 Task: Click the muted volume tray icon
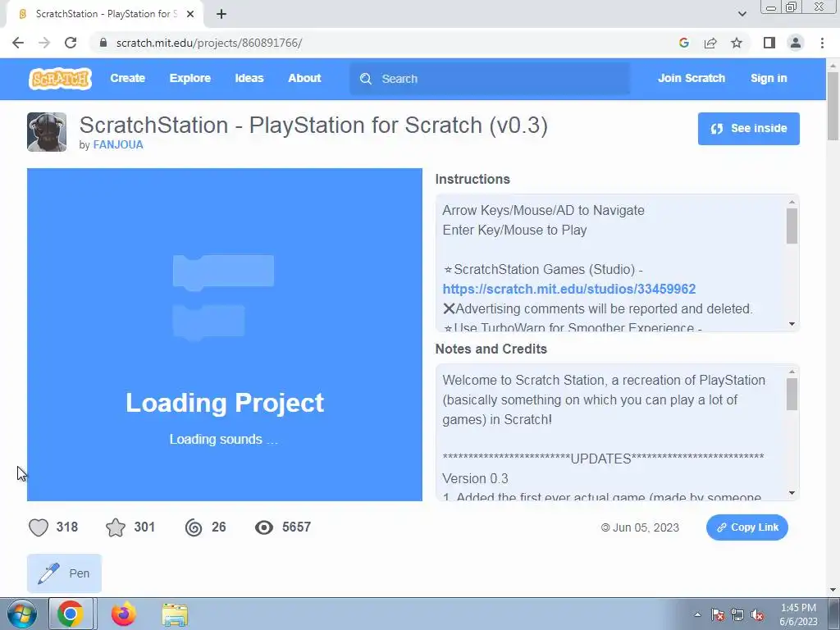[x=757, y=615]
